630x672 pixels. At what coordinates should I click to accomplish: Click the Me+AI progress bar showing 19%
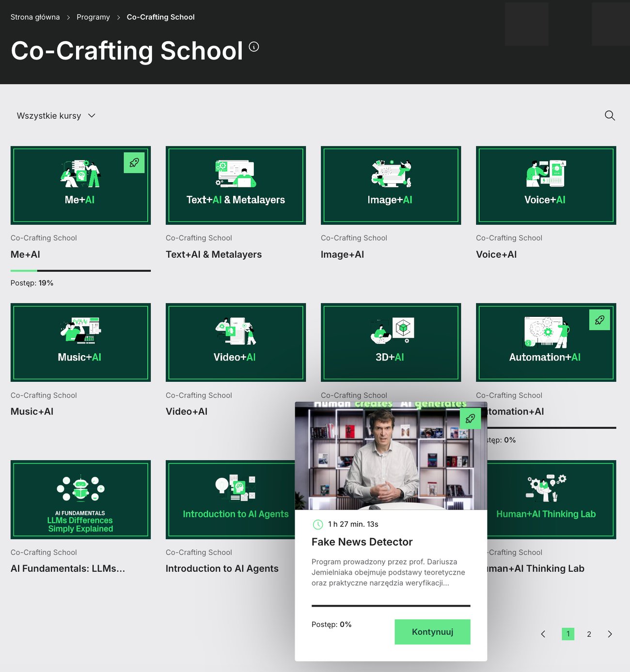(80, 269)
